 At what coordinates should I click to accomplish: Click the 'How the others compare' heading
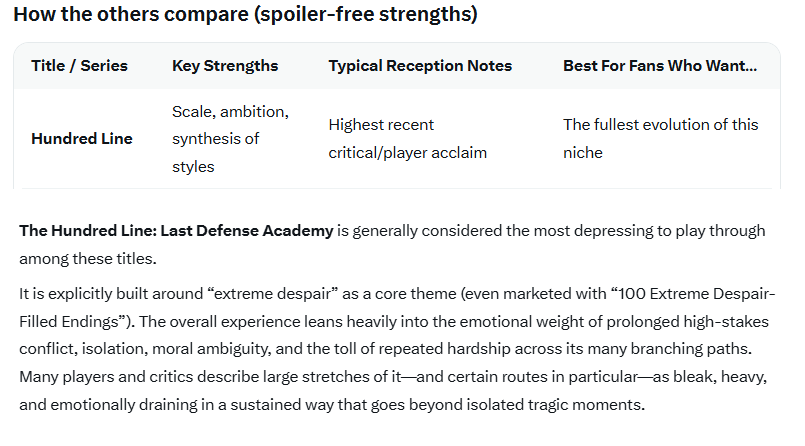tap(245, 14)
